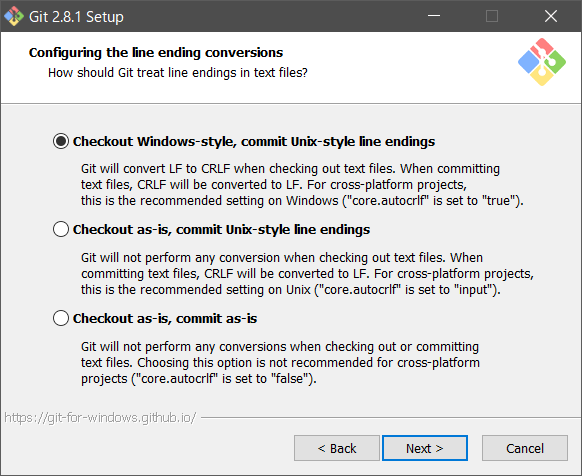582x476 pixels.
Task: Click the 'How should Git treat line endings' subtitle
Action: point(178,73)
